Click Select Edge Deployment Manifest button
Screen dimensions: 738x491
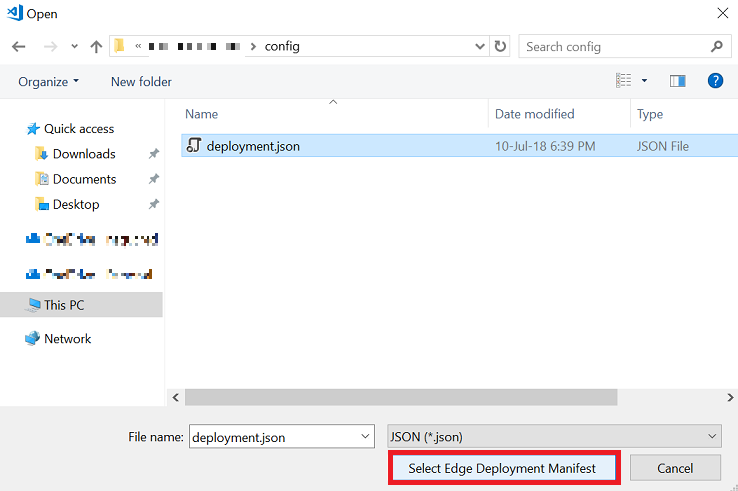[x=504, y=468]
